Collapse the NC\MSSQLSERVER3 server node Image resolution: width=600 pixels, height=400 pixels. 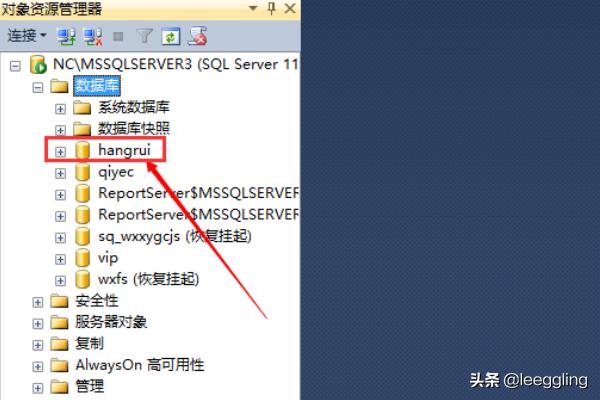click(15, 66)
